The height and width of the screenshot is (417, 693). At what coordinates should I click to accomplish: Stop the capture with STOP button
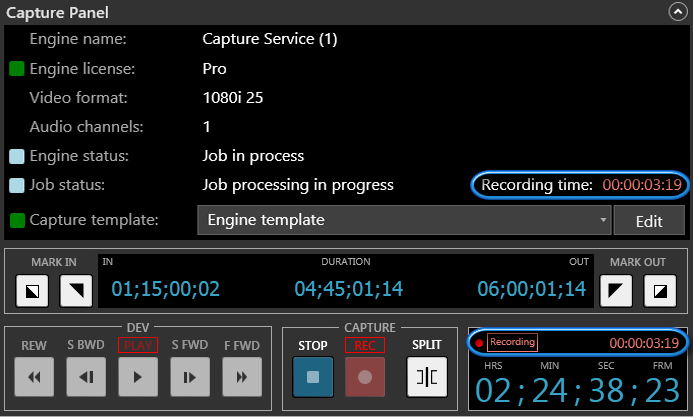(313, 377)
